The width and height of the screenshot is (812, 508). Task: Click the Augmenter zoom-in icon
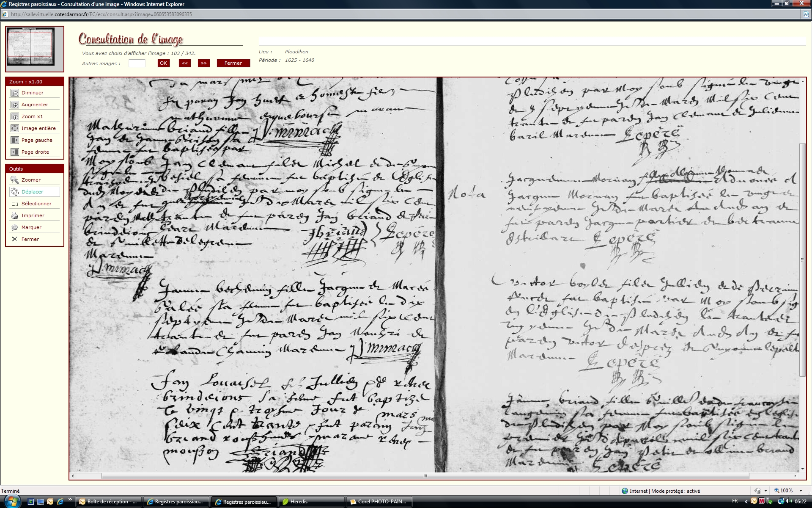(15, 105)
